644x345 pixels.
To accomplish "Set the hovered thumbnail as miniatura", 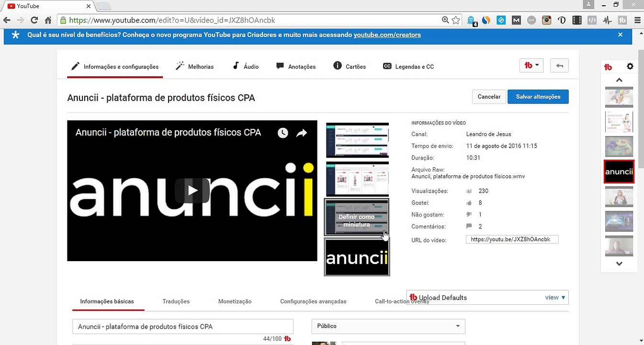I will pos(357,217).
